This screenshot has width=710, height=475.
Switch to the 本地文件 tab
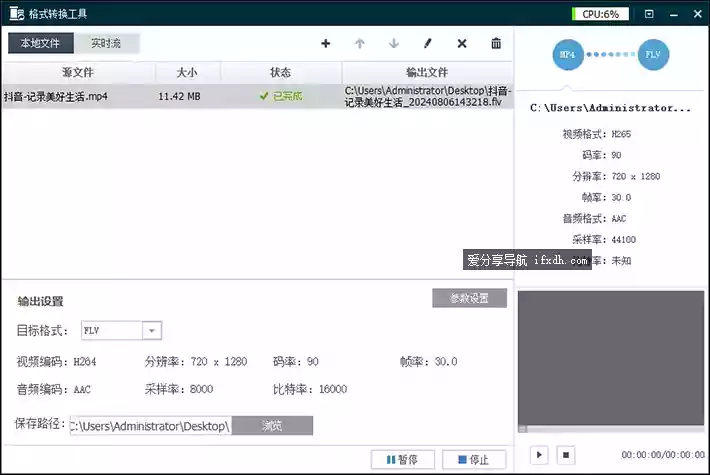[x=41, y=43]
